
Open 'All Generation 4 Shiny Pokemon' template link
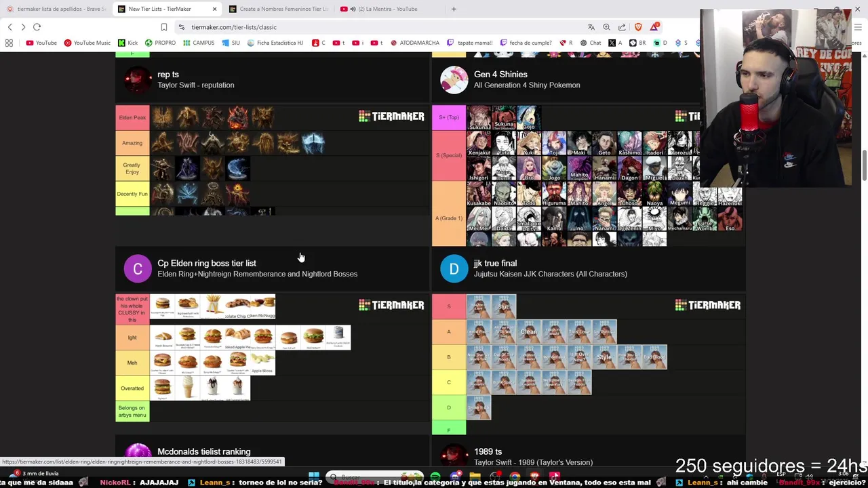pos(527,85)
